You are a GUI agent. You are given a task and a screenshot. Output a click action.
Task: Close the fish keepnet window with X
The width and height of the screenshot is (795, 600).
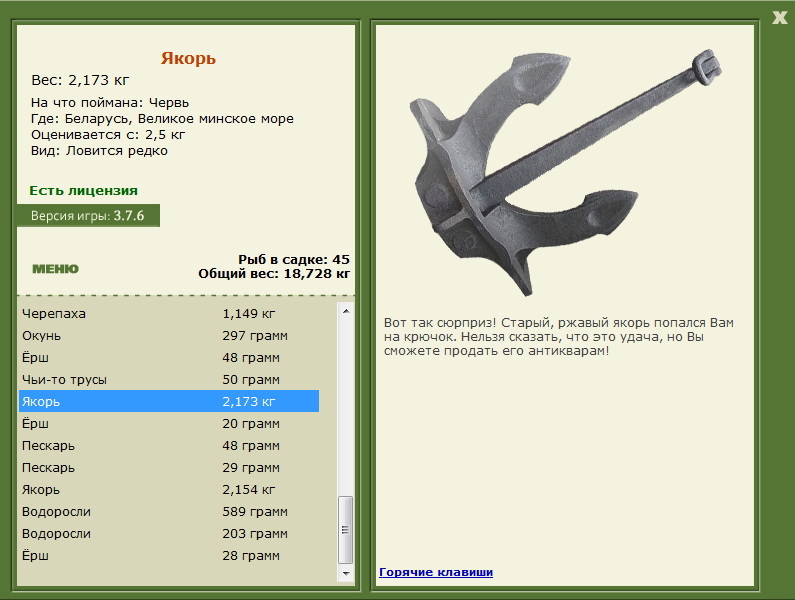click(x=779, y=18)
